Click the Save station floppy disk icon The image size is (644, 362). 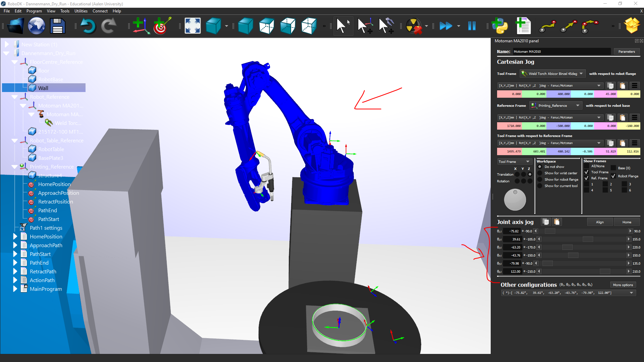coord(57,26)
